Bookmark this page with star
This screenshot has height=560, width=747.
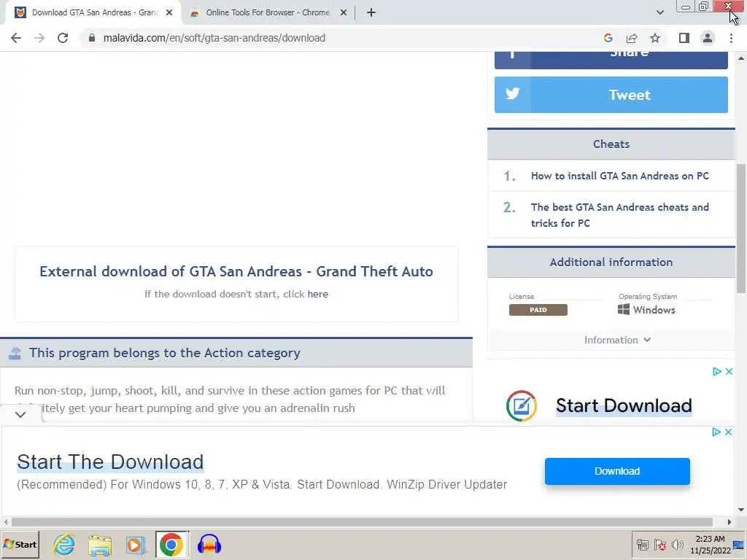(655, 38)
